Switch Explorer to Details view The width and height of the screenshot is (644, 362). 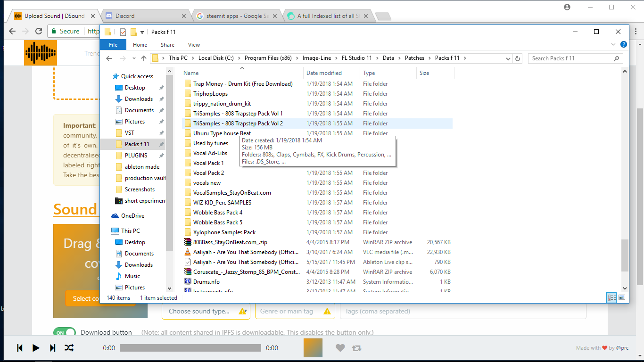611,298
